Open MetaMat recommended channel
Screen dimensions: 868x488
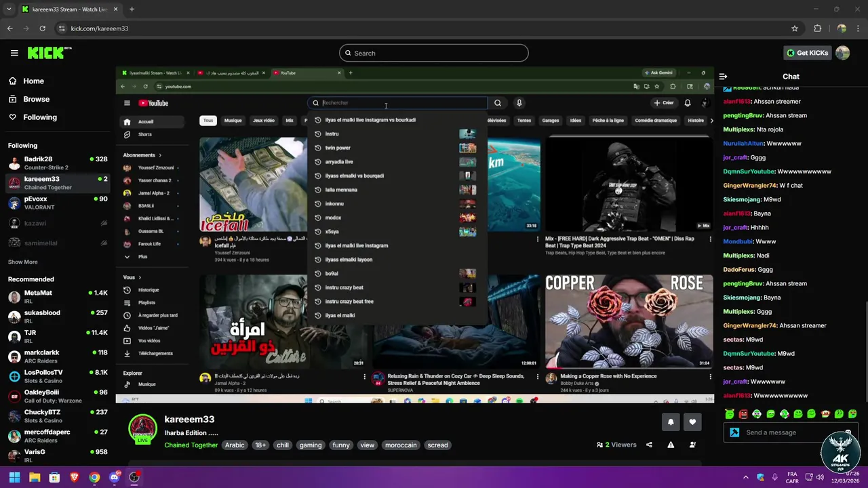pos(58,297)
